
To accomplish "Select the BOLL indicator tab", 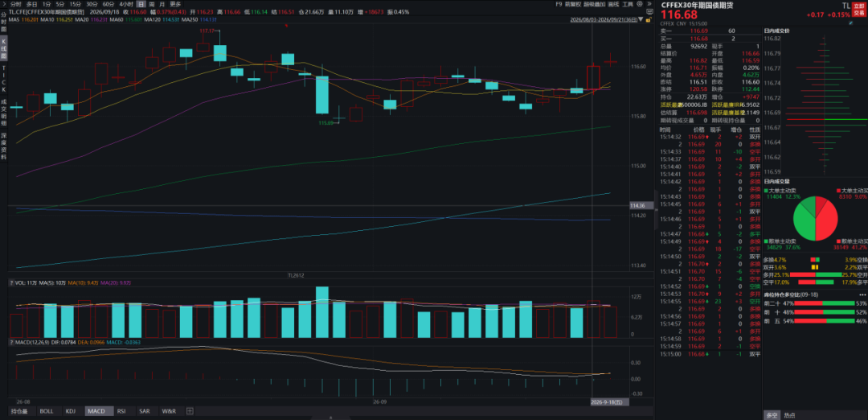I will tap(47, 411).
